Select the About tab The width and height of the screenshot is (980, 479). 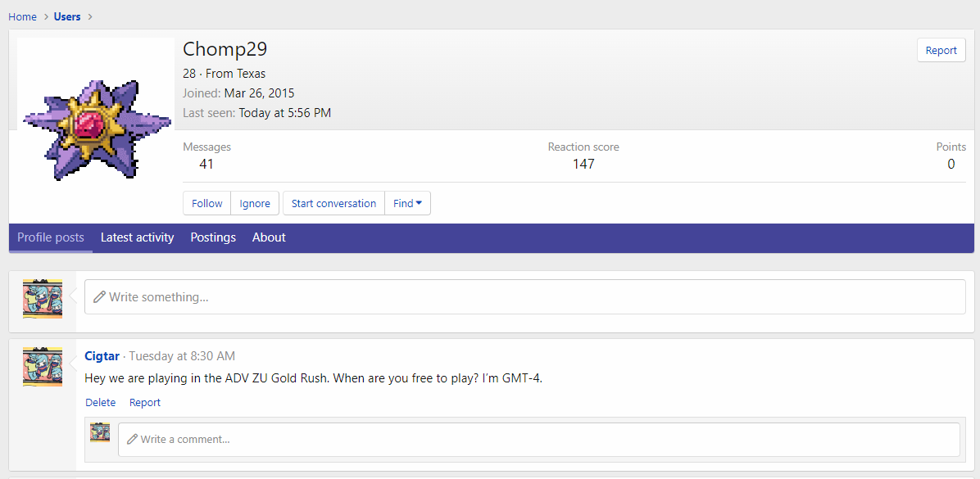(269, 237)
